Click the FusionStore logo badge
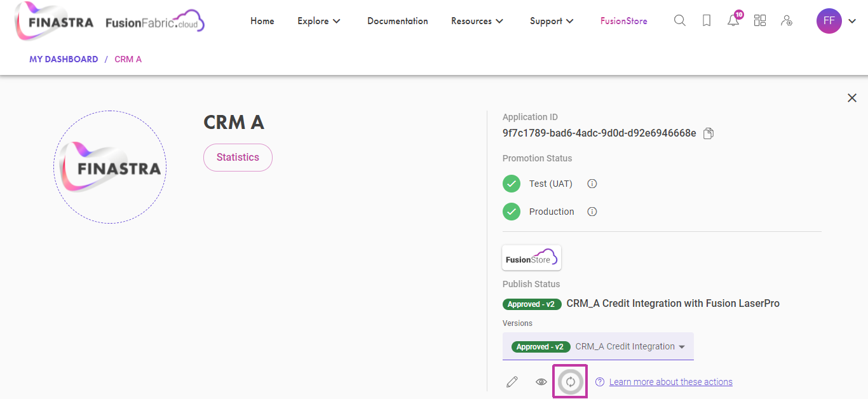Image resolution: width=868 pixels, height=399 pixels. (532, 258)
